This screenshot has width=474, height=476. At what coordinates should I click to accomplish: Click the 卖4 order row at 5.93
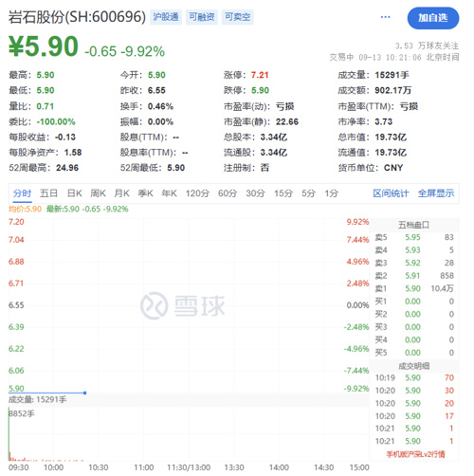[x=414, y=250]
